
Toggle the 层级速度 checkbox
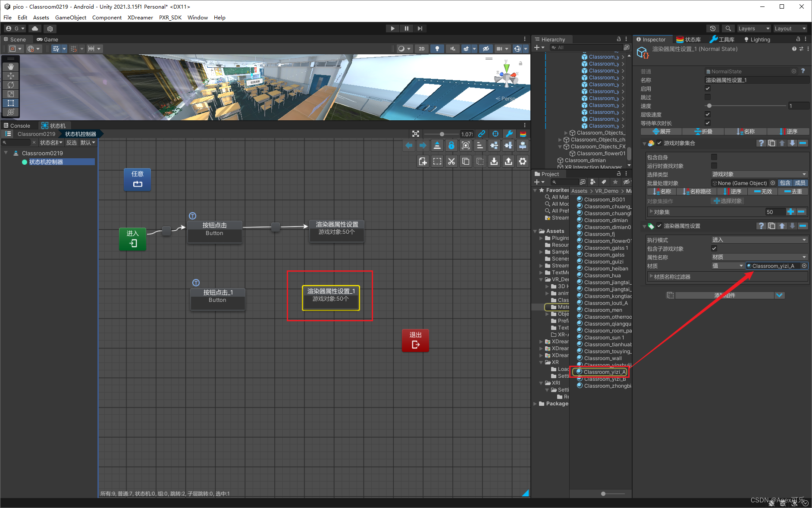point(708,114)
